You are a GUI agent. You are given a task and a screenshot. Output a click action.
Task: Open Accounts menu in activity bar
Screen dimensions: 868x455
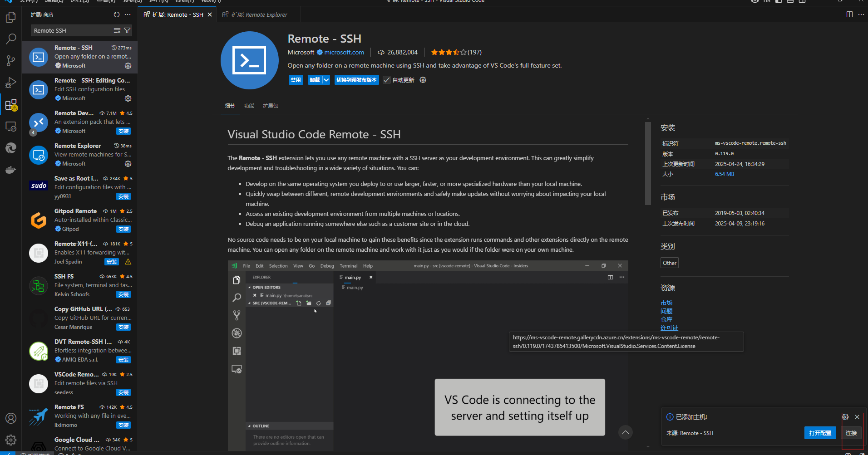[x=11, y=418]
